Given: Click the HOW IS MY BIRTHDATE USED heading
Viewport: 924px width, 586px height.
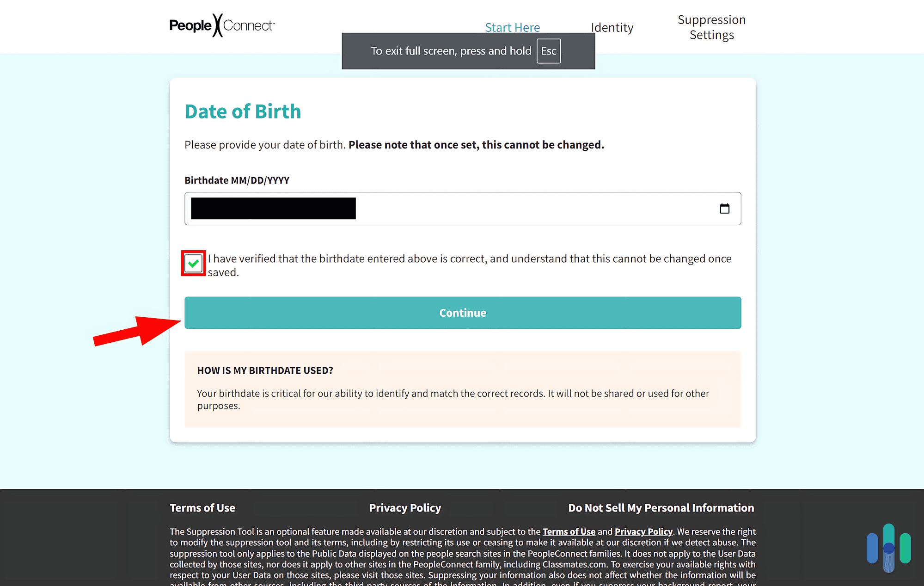Looking at the screenshot, I should [x=265, y=370].
